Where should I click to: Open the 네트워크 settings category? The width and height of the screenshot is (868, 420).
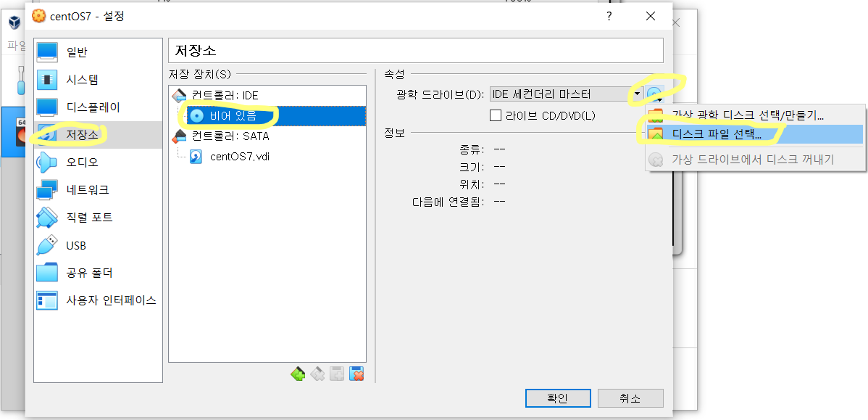(x=98, y=190)
